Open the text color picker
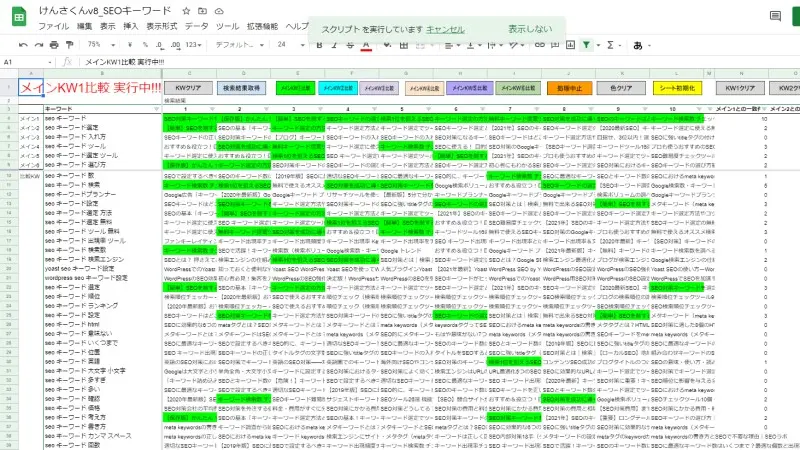The height and width of the screenshot is (450, 800). (x=367, y=45)
